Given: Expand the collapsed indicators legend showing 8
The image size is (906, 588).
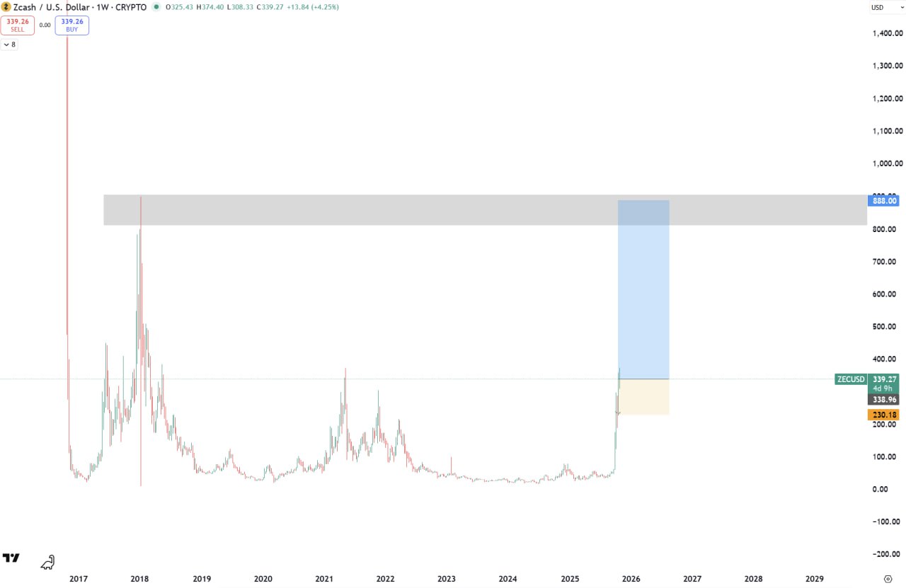Looking at the screenshot, I should pyautogui.click(x=9, y=45).
